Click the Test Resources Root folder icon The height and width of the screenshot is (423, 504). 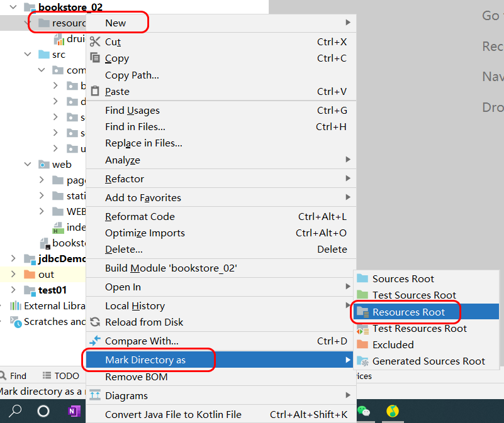pos(362,329)
